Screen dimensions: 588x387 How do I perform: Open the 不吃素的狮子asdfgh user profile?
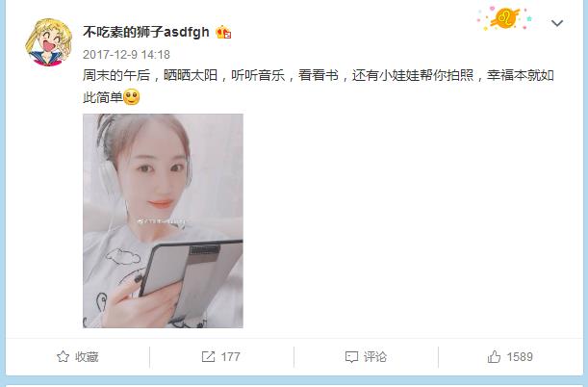click(x=146, y=33)
